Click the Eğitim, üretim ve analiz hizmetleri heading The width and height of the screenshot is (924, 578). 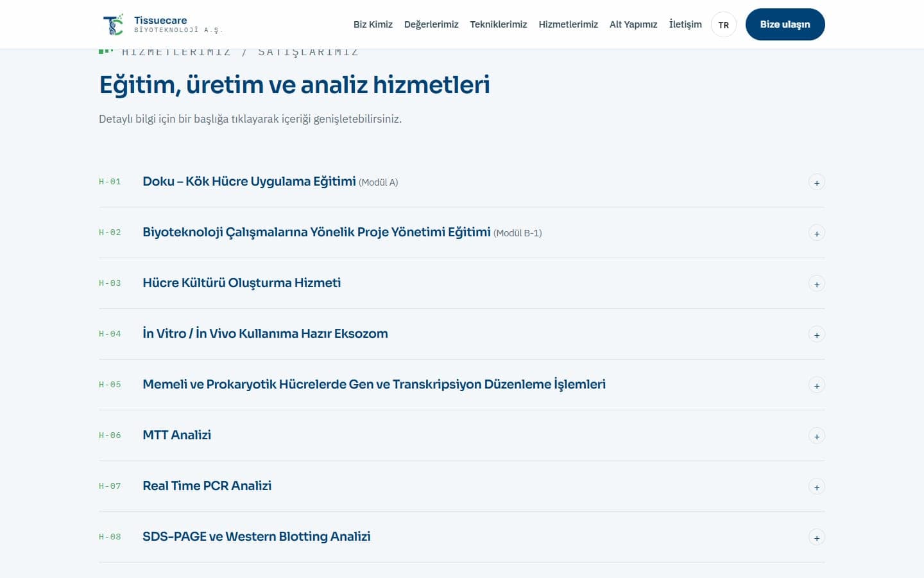295,85
